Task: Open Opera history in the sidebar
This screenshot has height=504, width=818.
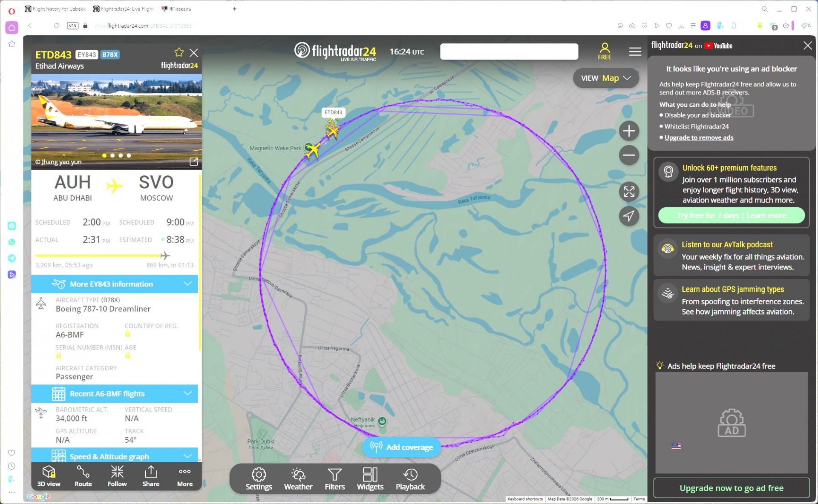Action: click(x=12, y=466)
